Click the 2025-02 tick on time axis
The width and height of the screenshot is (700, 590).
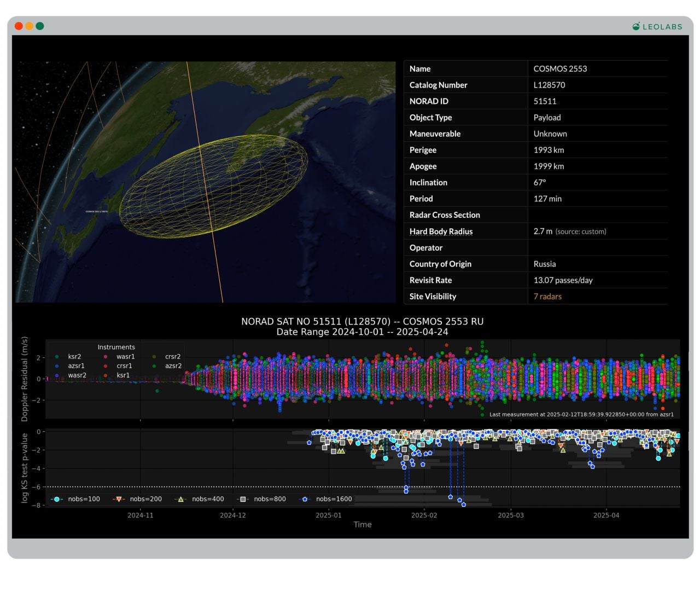point(424,515)
